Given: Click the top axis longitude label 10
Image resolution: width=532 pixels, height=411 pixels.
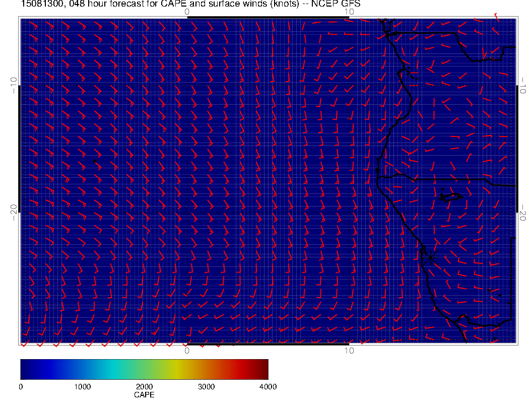Looking at the screenshot, I should (x=349, y=11).
